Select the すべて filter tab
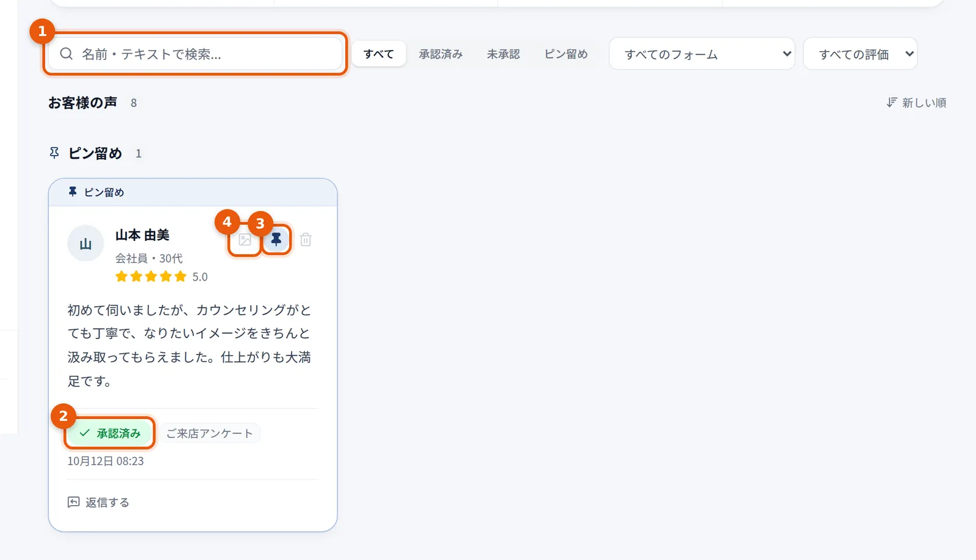Screen dimensions: 976x560 (379, 54)
